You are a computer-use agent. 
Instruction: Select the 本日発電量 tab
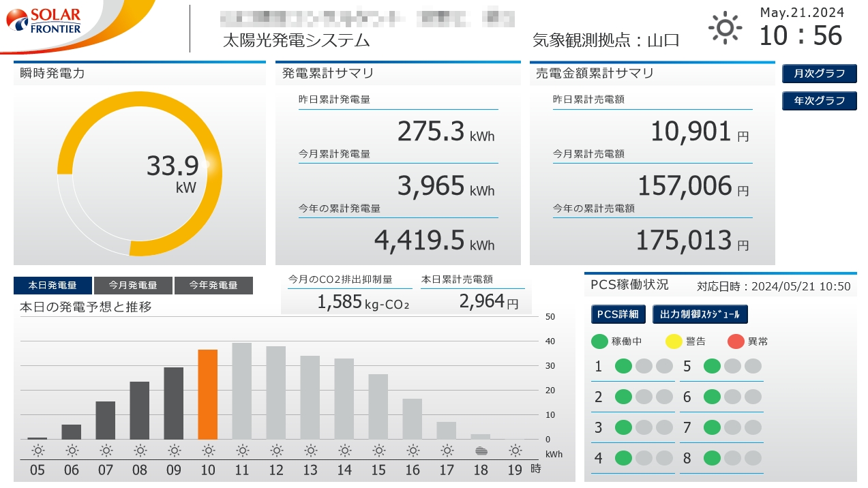pos(52,286)
